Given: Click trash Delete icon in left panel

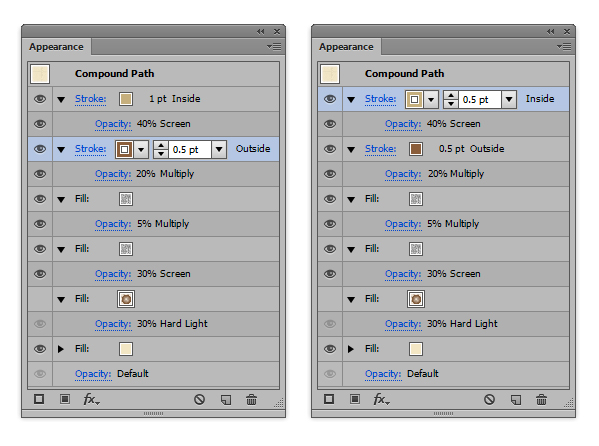Looking at the screenshot, I should pyautogui.click(x=251, y=400).
